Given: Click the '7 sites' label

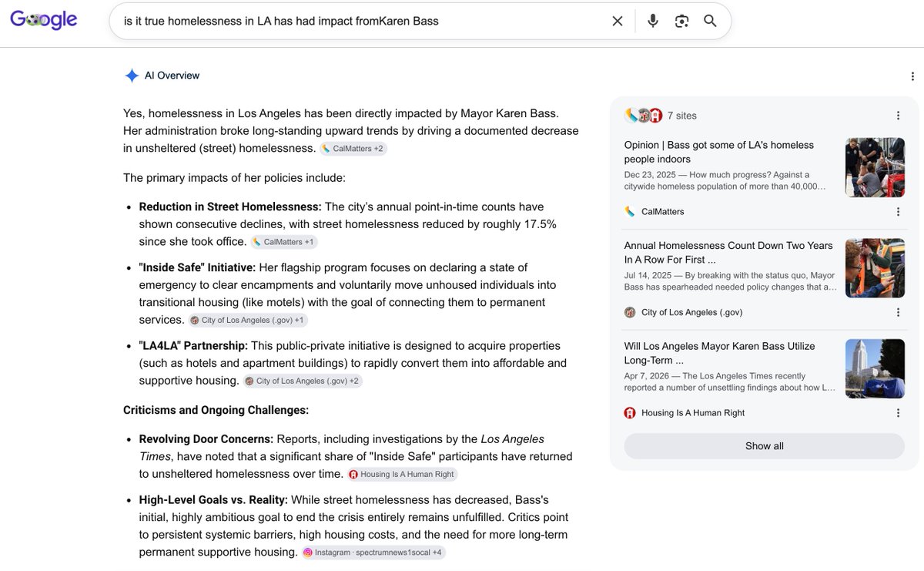Looking at the screenshot, I should pos(682,116).
